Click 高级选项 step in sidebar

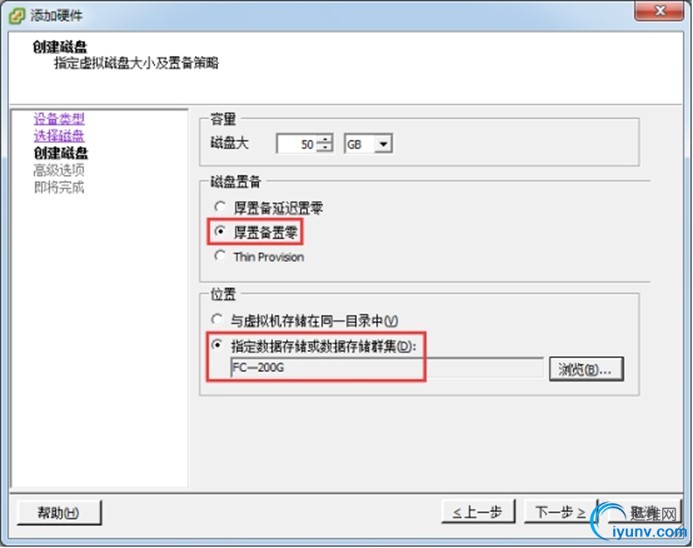pos(59,170)
